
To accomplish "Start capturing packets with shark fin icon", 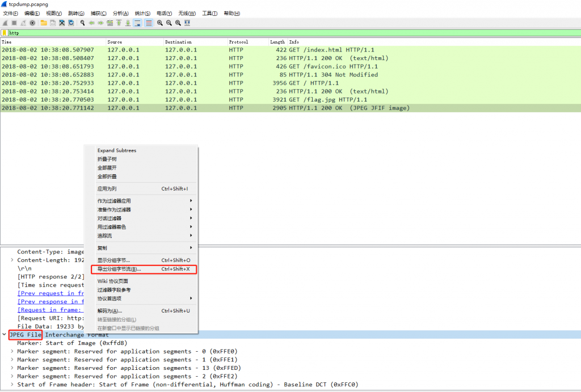I will 5,23.
